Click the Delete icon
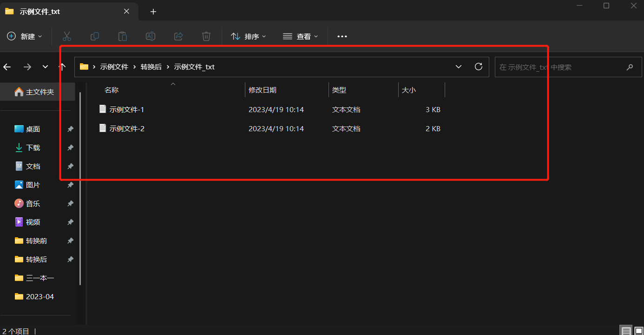The height and width of the screenshot is (335, 644). point(206,36)
